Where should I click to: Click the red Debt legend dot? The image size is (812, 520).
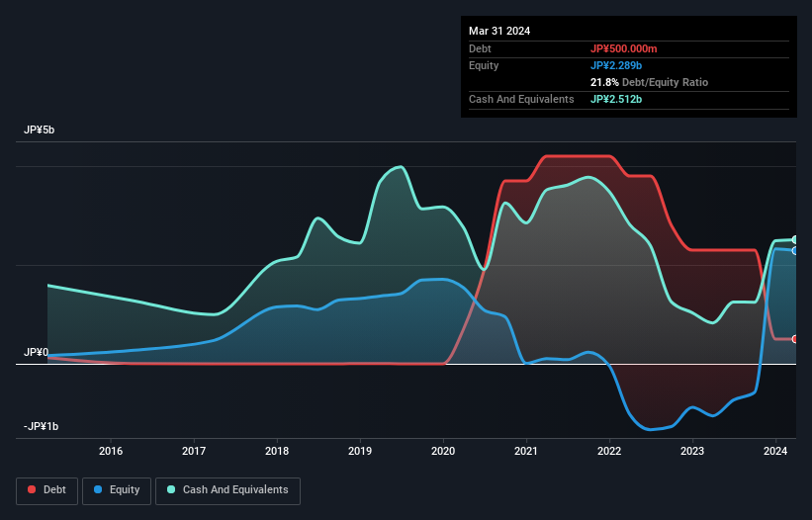[x=32, y=489]
